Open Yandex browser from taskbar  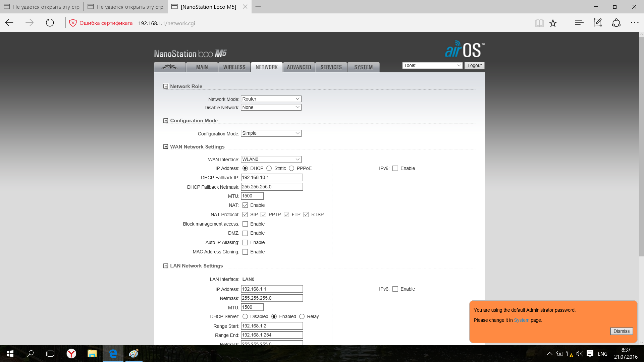[71, 354]
